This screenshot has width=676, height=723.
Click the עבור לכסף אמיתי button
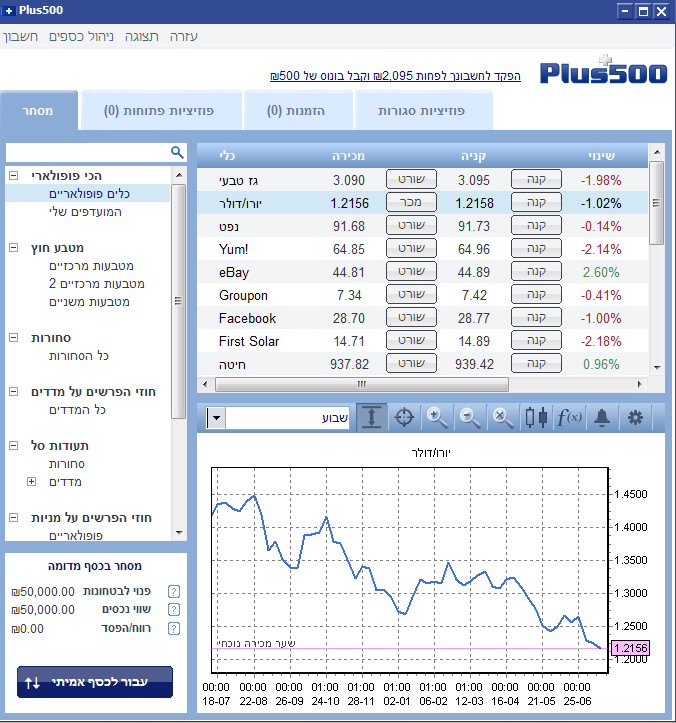tap(95, 682)
